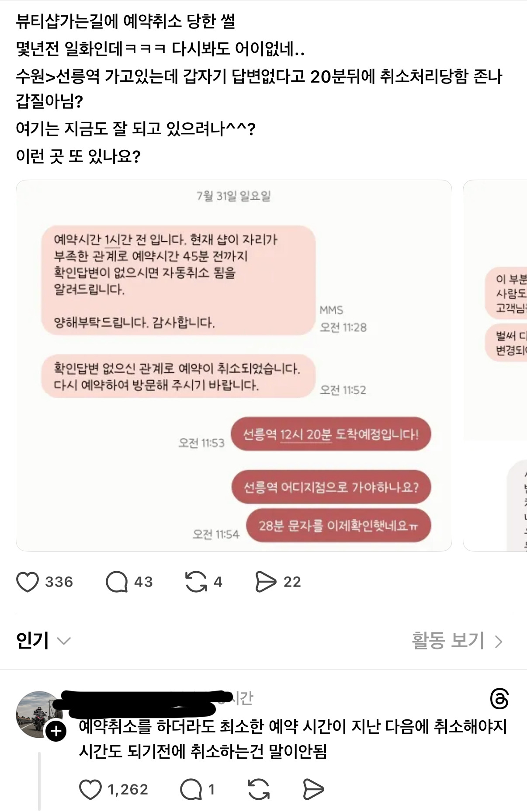Share post via paper plane icon with 22
Image resolution: width=527 pixels, height=812 pixels.
266,582
